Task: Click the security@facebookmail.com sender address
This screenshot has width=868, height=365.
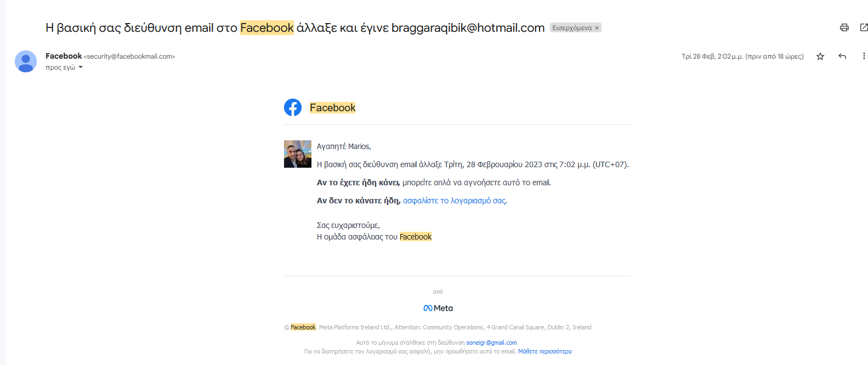Action: point(129,56)
